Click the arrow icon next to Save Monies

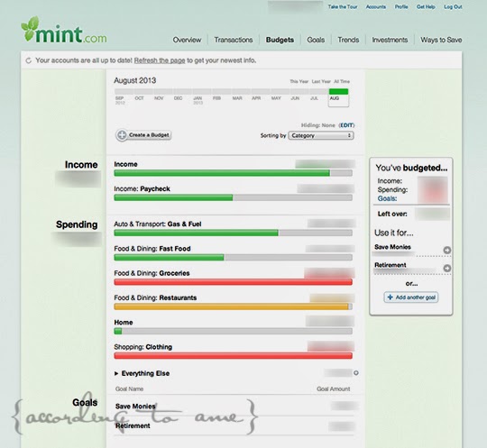447,250
